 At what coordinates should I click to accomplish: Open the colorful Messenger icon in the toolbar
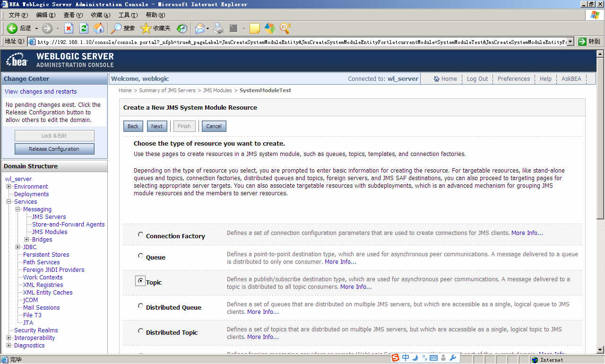click(269, 28)
